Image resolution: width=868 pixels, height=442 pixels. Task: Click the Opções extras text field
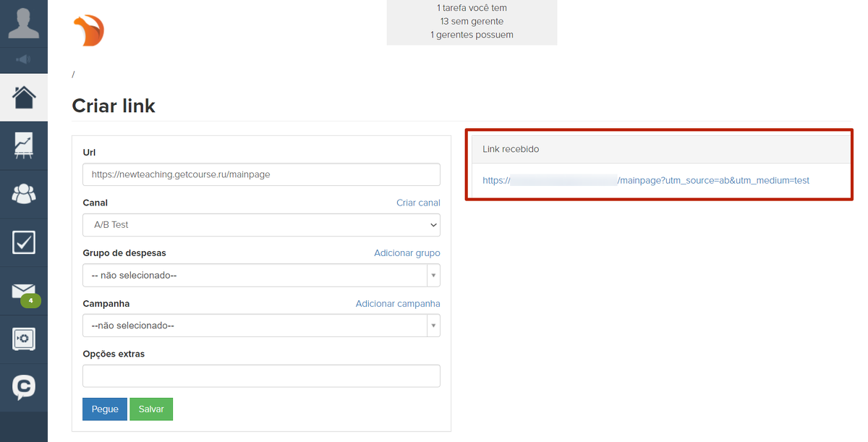261,376
